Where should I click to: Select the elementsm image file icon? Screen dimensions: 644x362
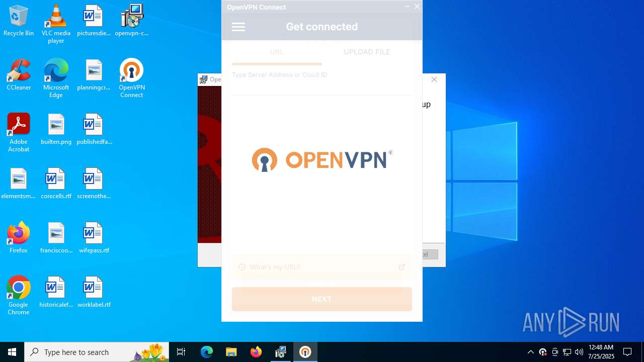(x=19, y=184)
